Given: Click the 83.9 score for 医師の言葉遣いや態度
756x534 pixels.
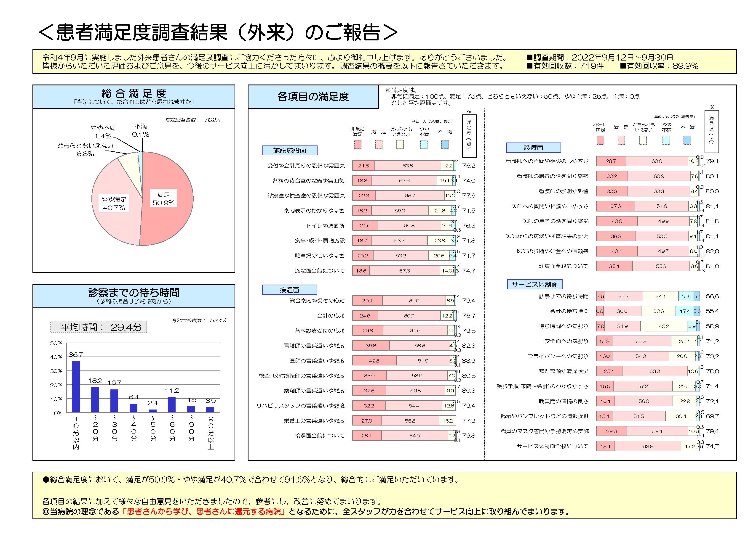Looking at the screenshot, I should pyautogui.click(x=469, y=361).
